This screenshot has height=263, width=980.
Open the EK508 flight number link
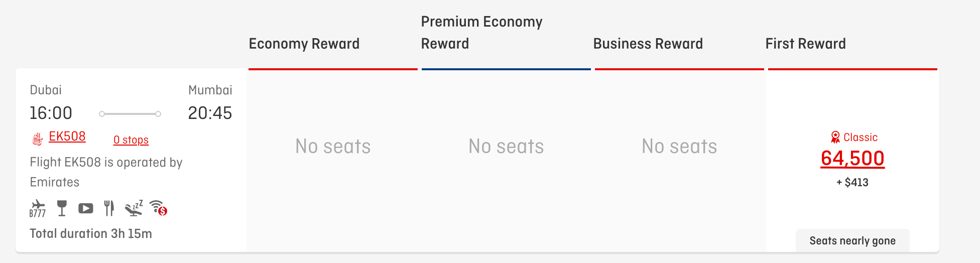click(67, 137)
